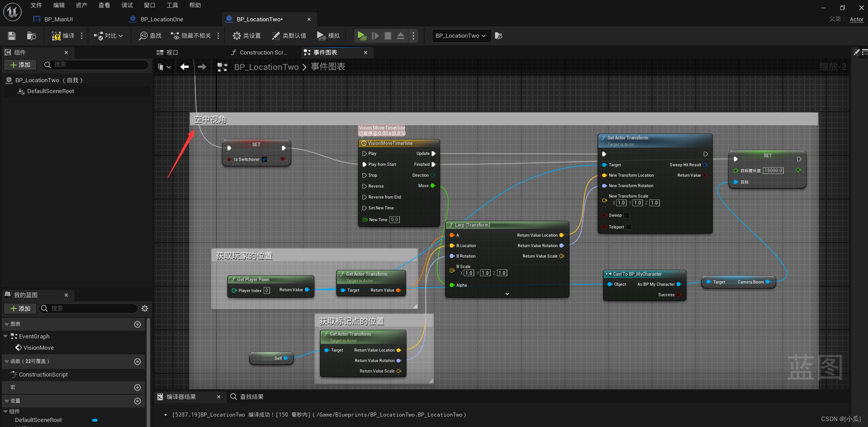
Task: Open the 资产 menu
Action: [82, 5]
